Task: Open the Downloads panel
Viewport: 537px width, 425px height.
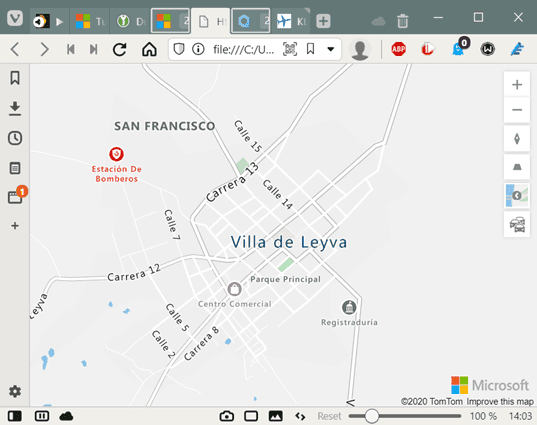Action: point(15,108)
